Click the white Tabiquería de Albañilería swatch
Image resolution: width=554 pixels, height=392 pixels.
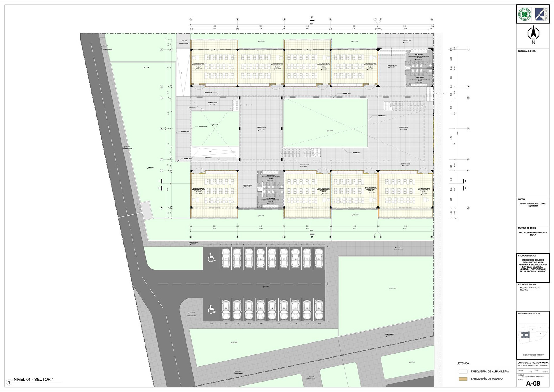point(463,372)
